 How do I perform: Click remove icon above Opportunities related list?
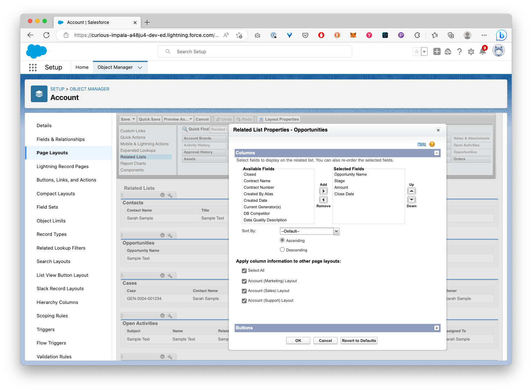[162, 235]
